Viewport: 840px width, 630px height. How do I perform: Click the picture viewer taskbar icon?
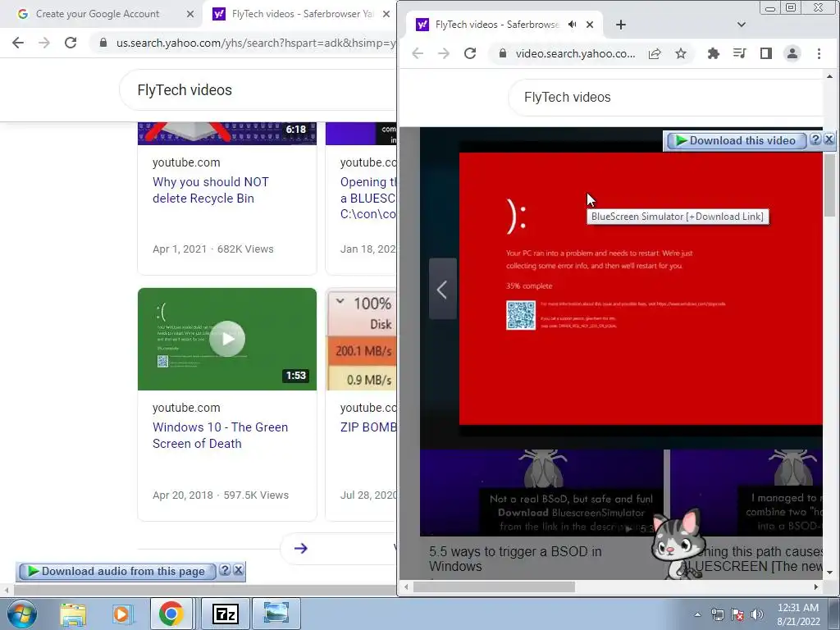[276, 614]
